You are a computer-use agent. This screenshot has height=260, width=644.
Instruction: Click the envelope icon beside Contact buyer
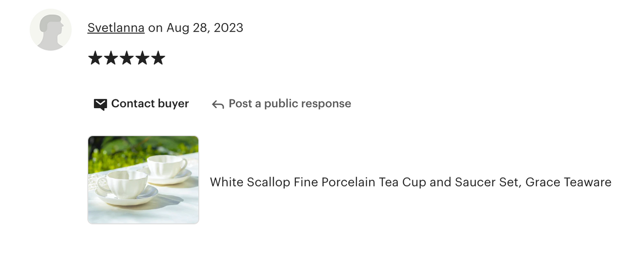(x=100, y=104)
